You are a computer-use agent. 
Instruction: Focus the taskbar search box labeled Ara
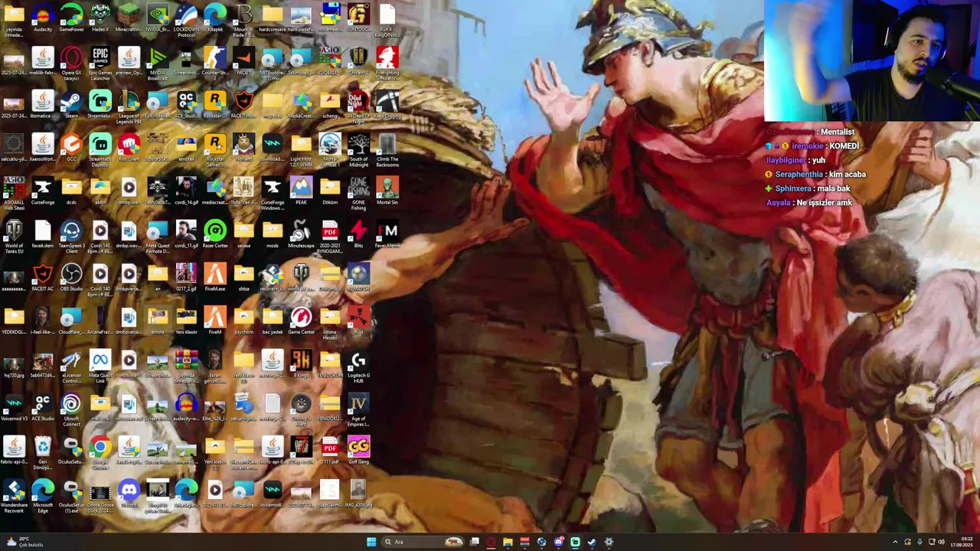421,542
